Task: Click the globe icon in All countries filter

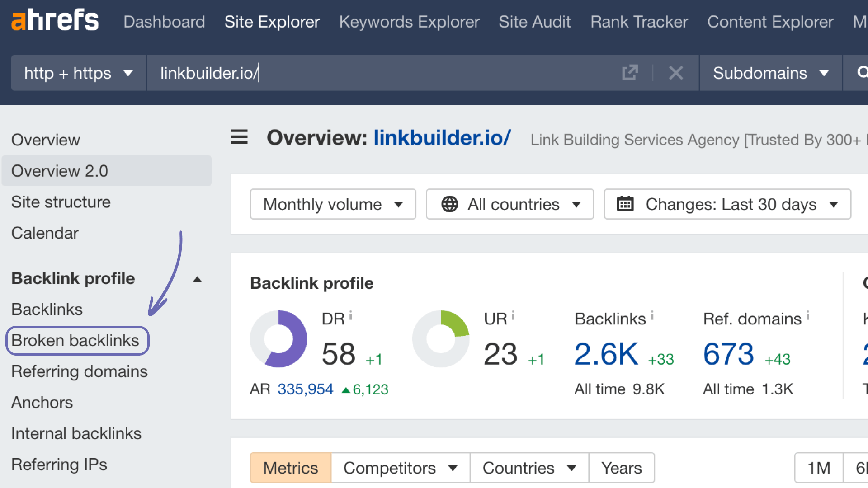Action: (x=449, y=204)
